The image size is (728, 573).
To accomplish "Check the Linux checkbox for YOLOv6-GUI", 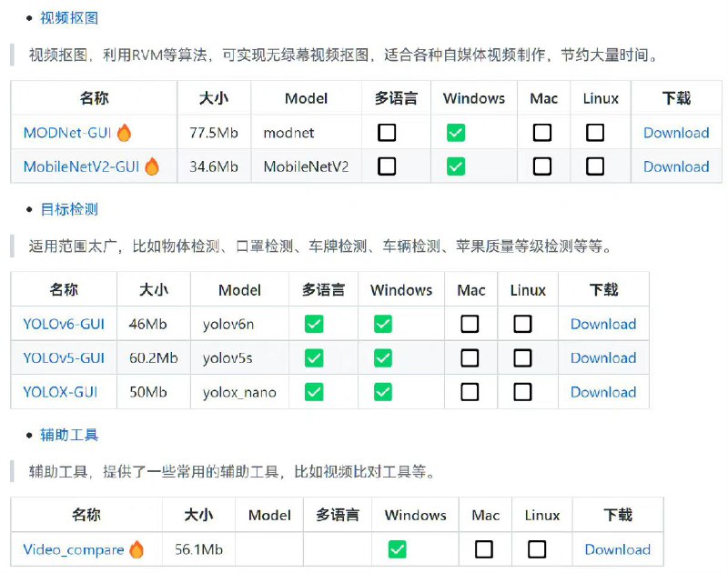I will coord(522,324).
